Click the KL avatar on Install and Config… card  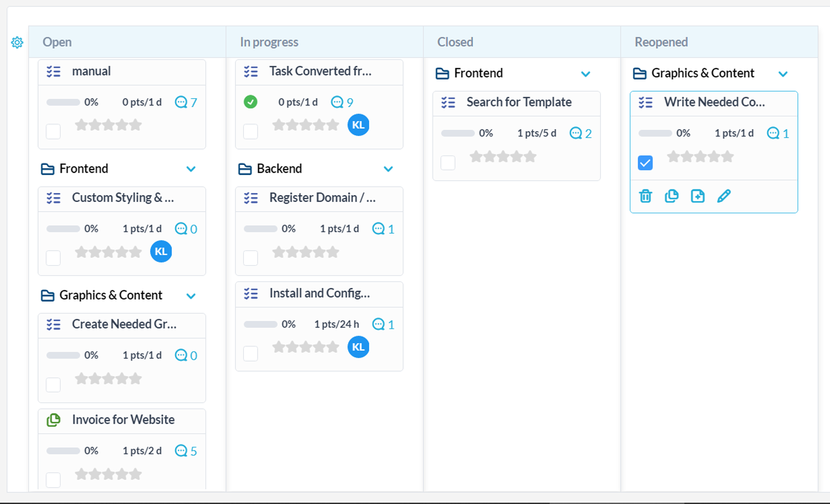[x=358, y=347]
